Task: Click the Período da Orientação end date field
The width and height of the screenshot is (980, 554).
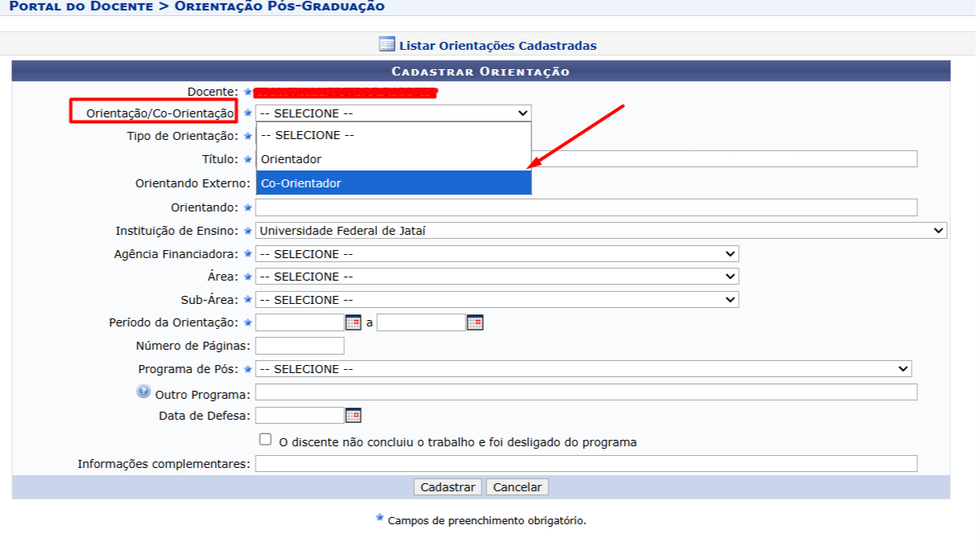Action: point(421,322)
